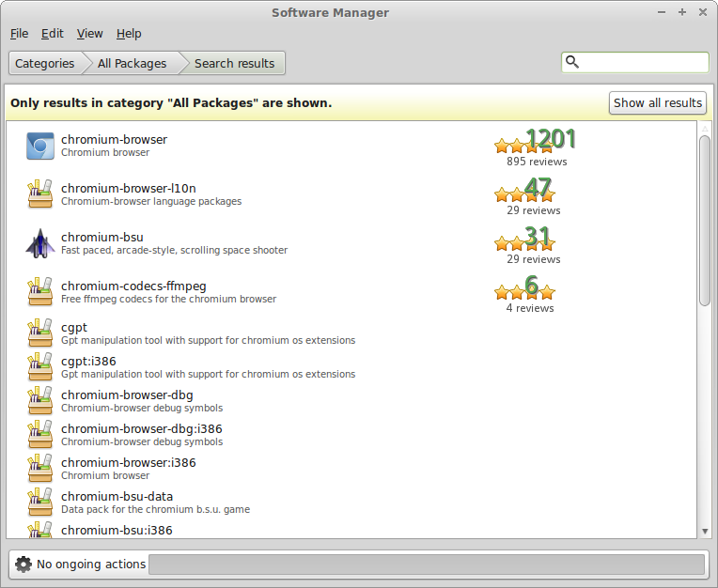Click the ongoing actions progress bar
Screen dimensions: 718x588
pyautogui.click(x=427, y=565)
